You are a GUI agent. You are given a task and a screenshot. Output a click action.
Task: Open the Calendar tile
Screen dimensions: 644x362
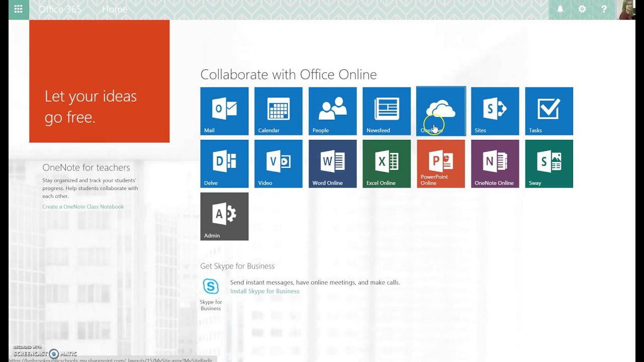click(278, 111)
